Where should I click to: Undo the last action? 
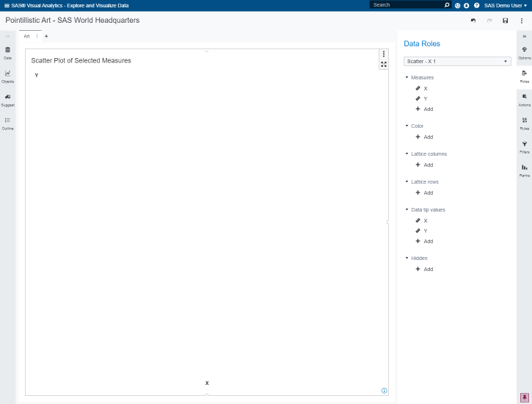click(473, 21)
